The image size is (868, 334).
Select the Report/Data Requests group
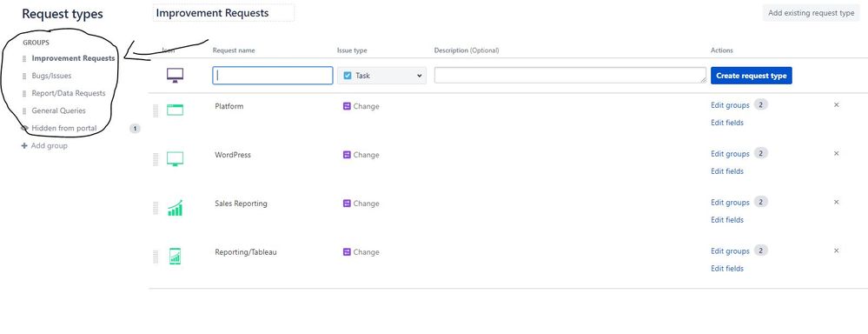(x=68, y=94)
